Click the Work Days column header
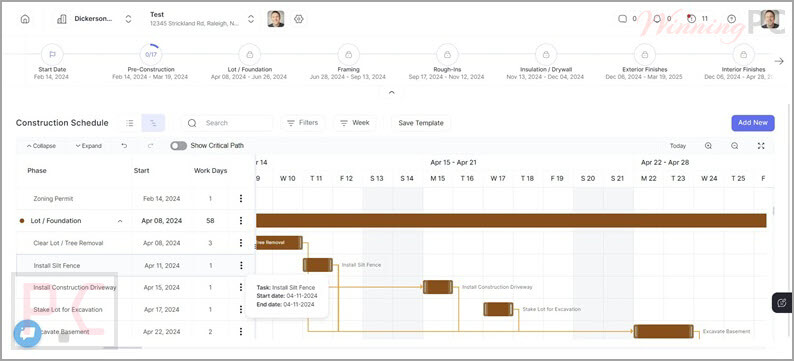Image resolution: width=794 pixels, height=361 pixels. coord(211,171)
